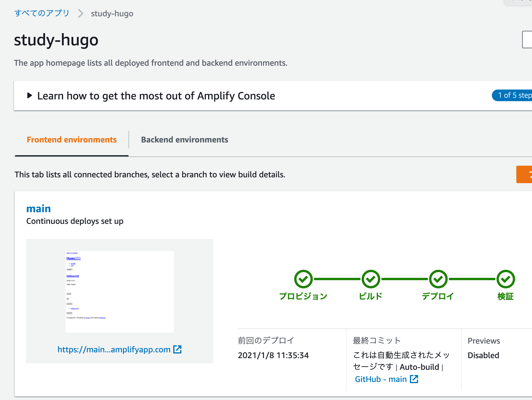This screenshot has height=400, width=532.
Task: Click the orange button at right edge
Action: 524,174
